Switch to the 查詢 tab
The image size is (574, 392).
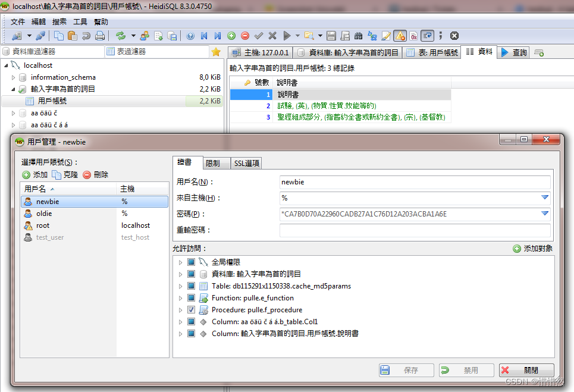[513, 53]
